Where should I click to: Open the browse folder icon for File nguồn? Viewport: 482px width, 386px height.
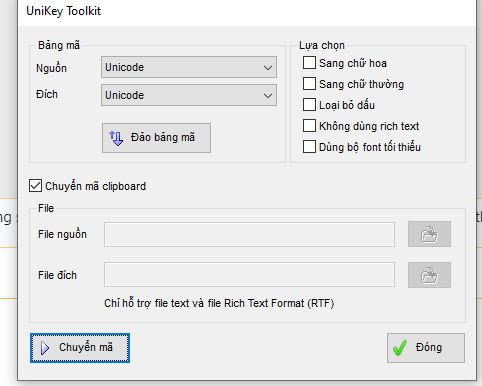[429, 234]
